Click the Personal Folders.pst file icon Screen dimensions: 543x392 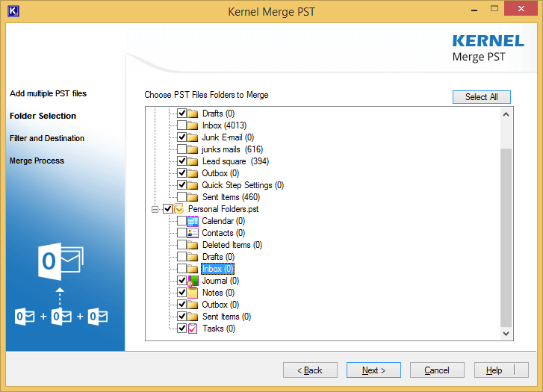179,209
